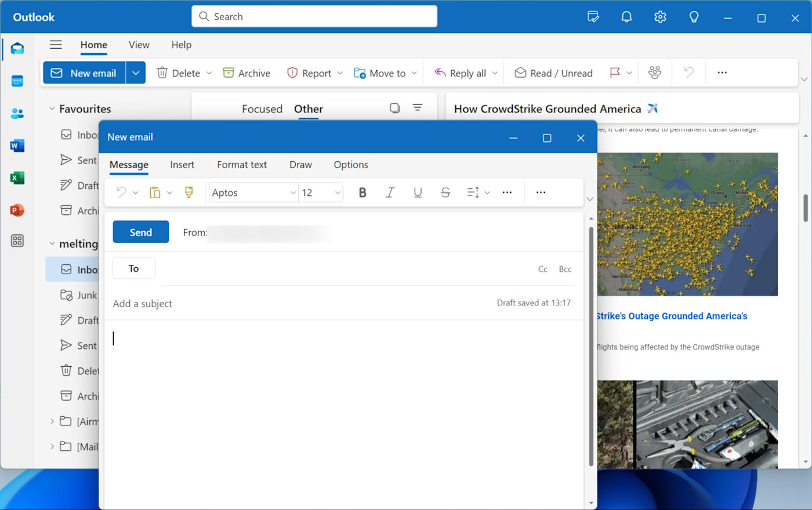Open the View ribbon tab
Viewport: 812px width, 510px height.
coord(139,45)
